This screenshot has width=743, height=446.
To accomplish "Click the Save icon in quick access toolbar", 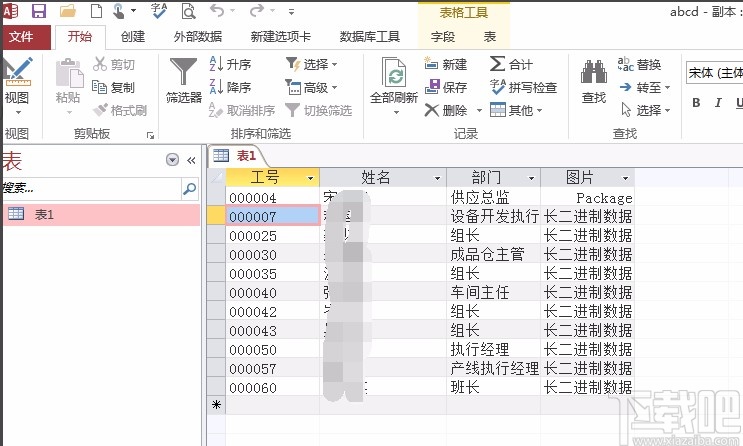I will [39, 10].
